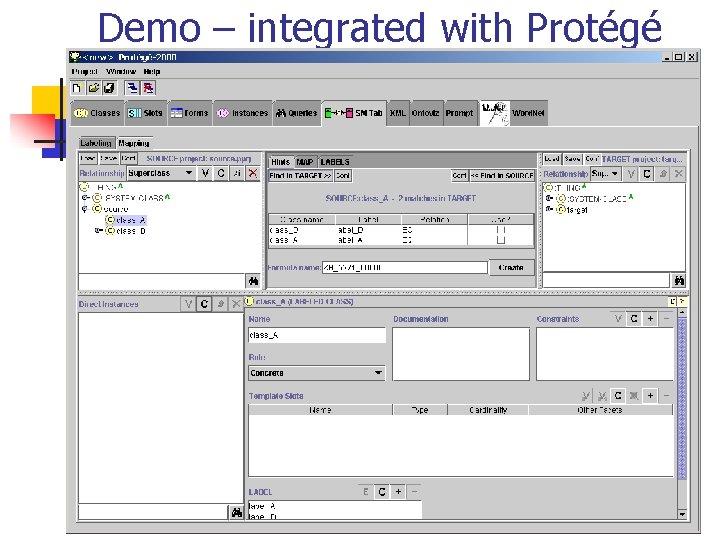Image resolution: width=720 pixels, height=540 pixels.
Task: Click the source panel Load button
Action: (x=87, y=158)
